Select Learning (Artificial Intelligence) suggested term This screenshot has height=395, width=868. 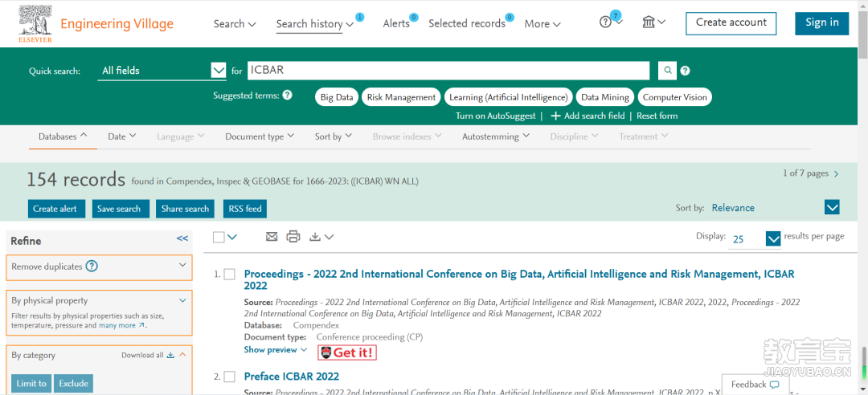pos(508,97)
